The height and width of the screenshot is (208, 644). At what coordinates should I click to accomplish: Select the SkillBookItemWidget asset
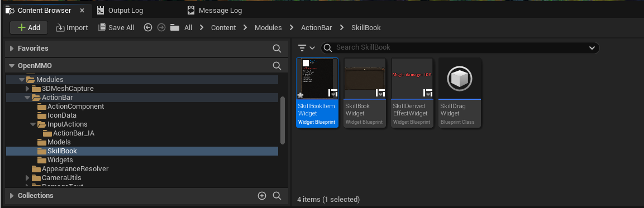[317, 93]
